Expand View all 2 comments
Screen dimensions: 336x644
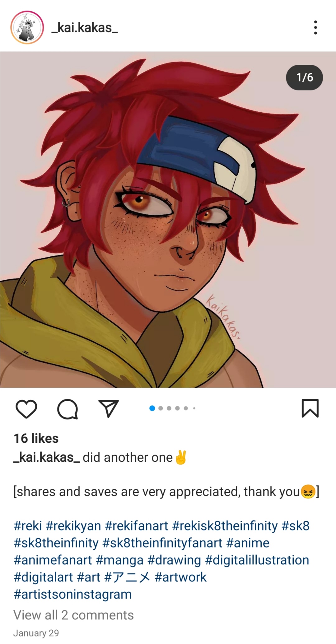[73, 615]
